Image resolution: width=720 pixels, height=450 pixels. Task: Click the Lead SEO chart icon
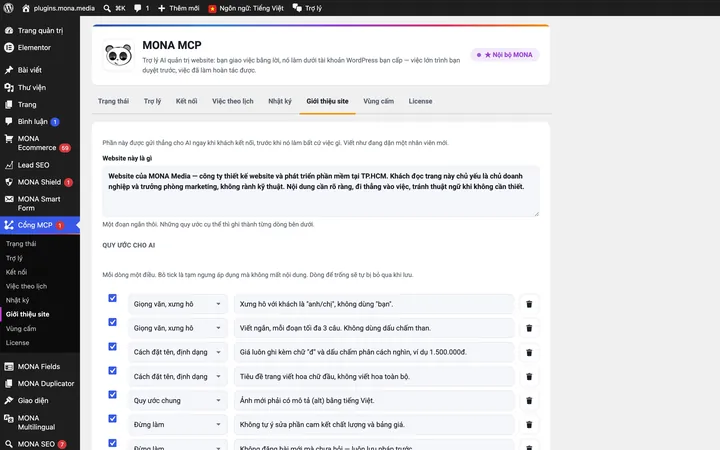(9, 165)
